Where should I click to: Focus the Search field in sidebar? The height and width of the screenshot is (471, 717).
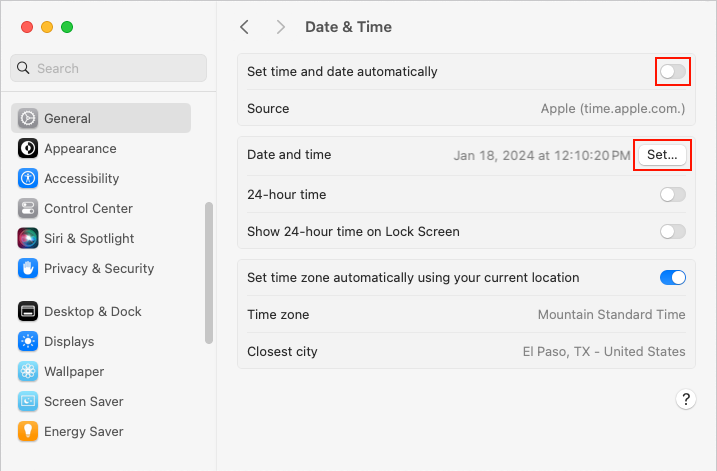108,68
